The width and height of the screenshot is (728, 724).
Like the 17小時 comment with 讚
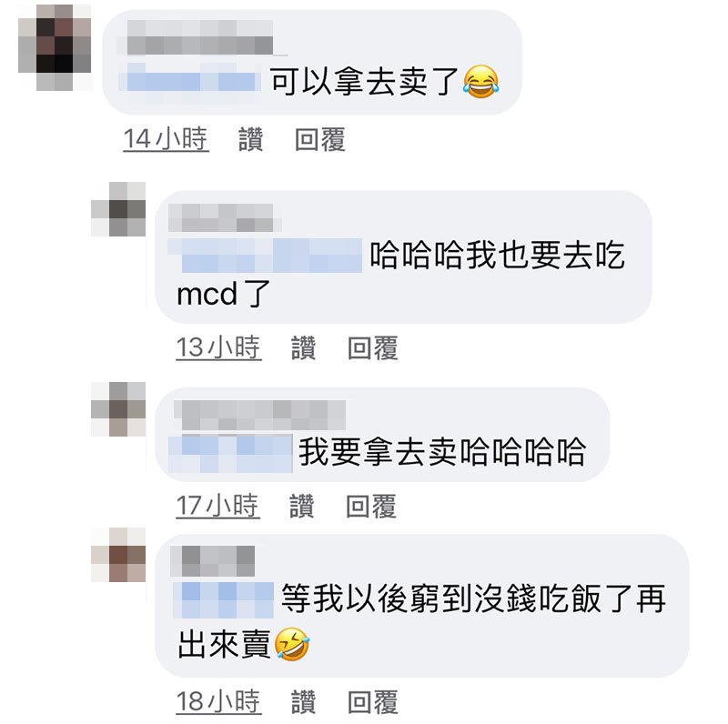(302, 506)
